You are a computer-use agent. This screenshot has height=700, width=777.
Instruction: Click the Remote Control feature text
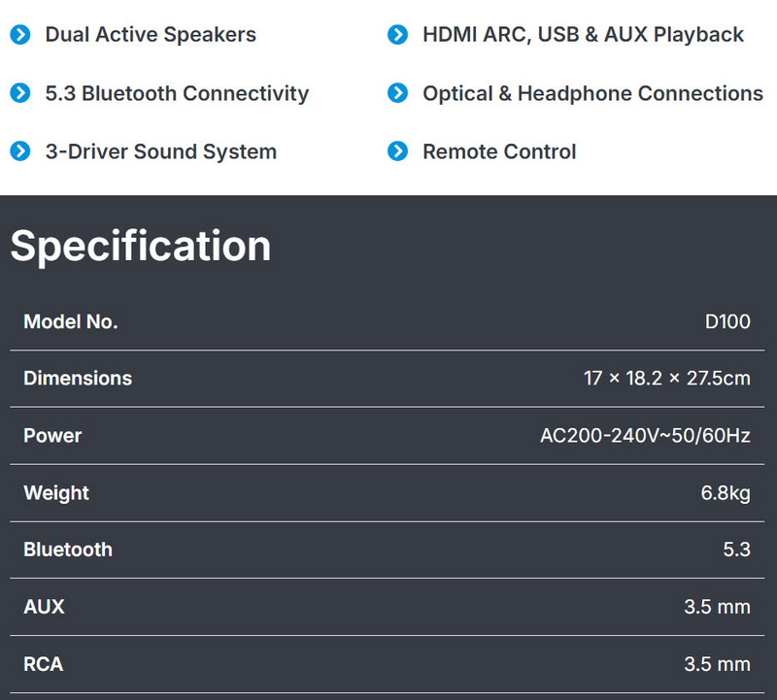(499, 151)
